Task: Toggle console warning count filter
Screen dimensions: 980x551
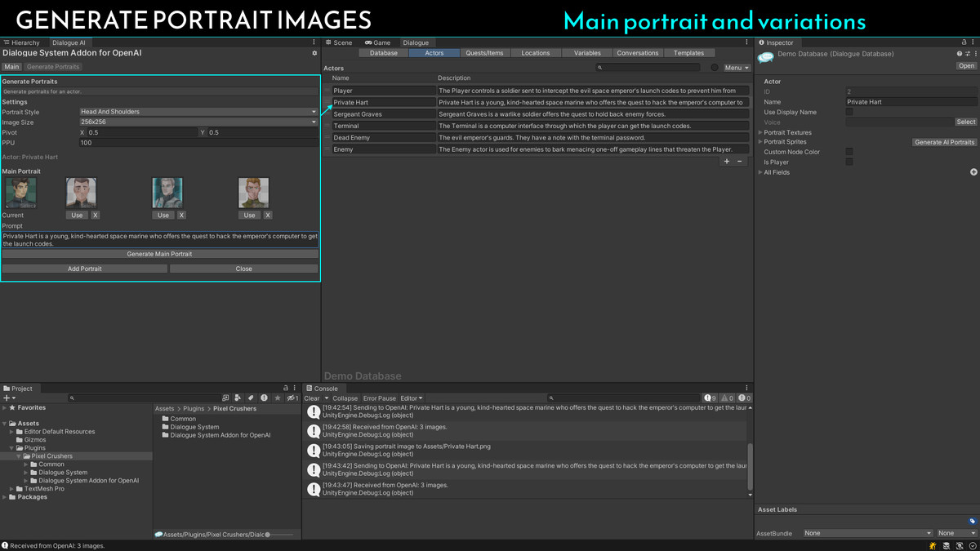Action: point(727,398)
